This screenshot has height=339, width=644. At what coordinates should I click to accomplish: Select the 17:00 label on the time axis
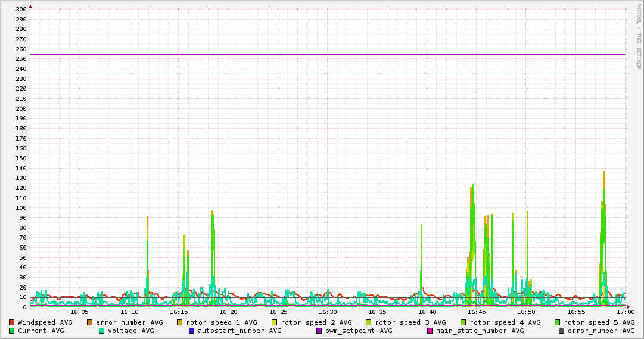[x=625, y=312]
